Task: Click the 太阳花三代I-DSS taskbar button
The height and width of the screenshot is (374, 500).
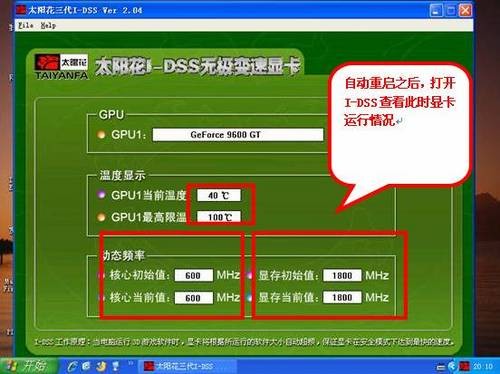Action: [187, 366]
